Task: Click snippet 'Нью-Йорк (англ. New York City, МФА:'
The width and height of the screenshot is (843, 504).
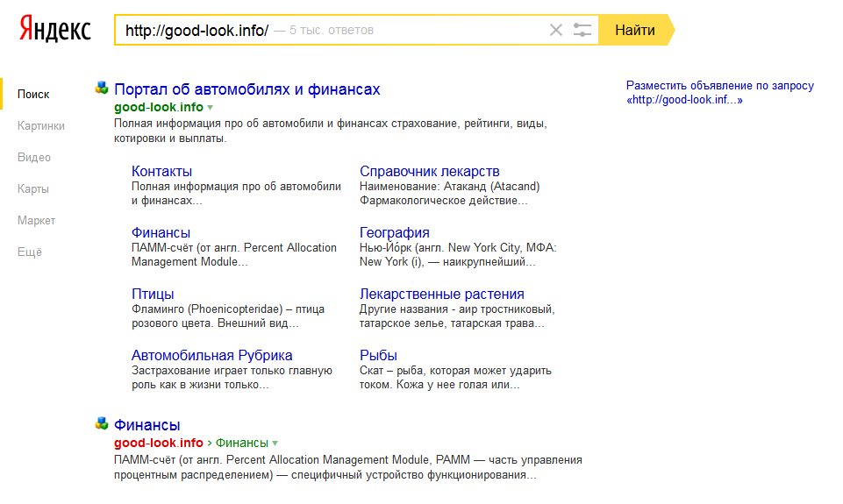Action: click(458, 248)
